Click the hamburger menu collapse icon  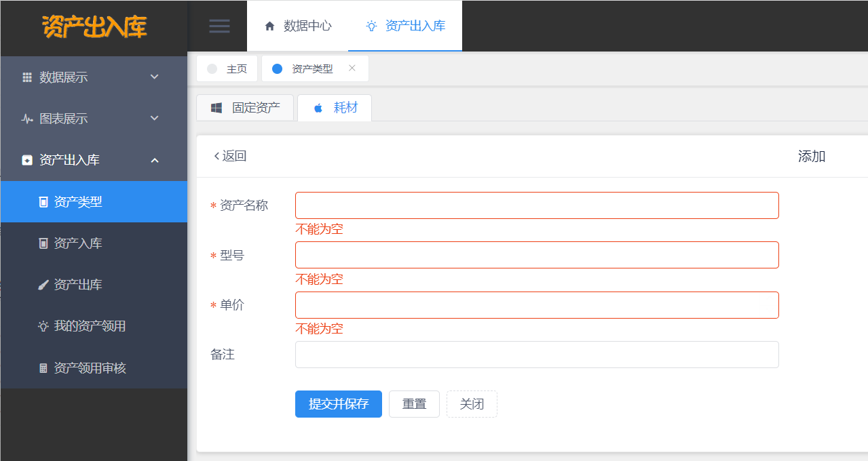pyautogui.click(x=219, y=26)
